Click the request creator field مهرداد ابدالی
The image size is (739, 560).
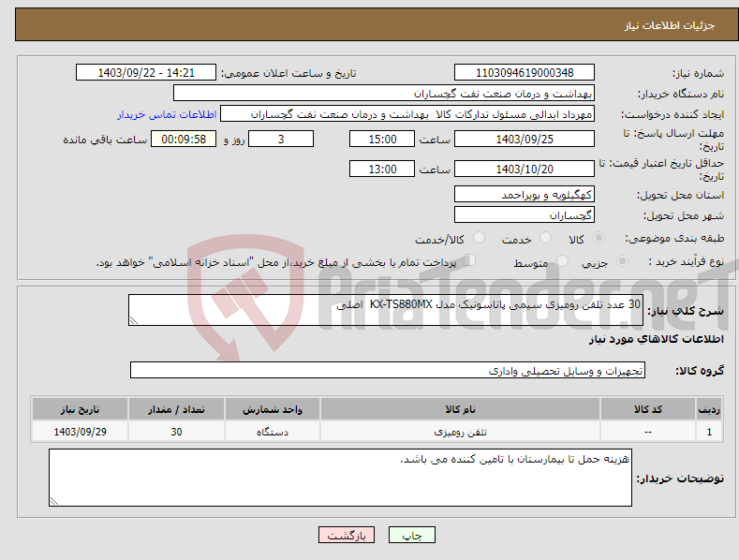pyautogui.click(x=407, y=114)
